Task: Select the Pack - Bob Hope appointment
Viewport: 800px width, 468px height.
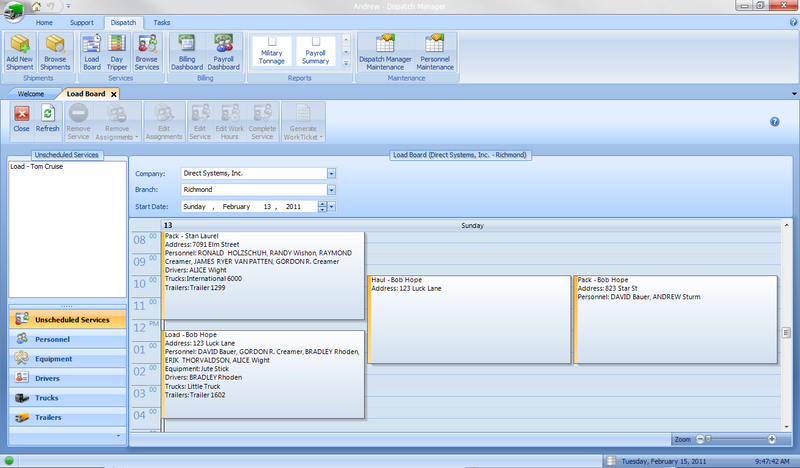Action: [x=676, y=319]
